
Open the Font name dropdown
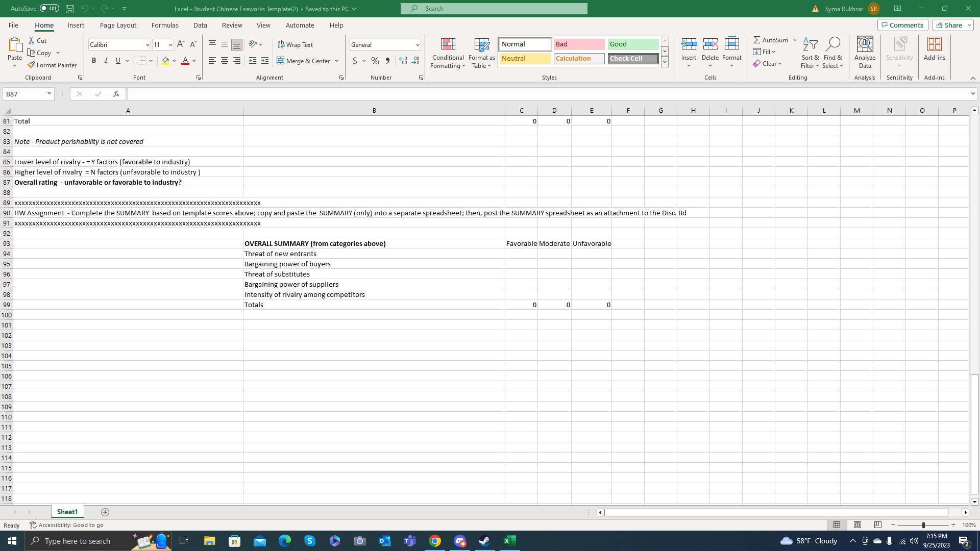[x=148, y=45]
